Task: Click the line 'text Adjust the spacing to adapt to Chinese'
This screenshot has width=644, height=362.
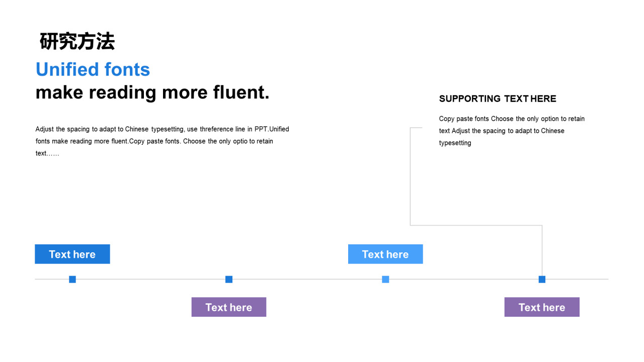Action: pyautogui.click(x=502, y=131)
